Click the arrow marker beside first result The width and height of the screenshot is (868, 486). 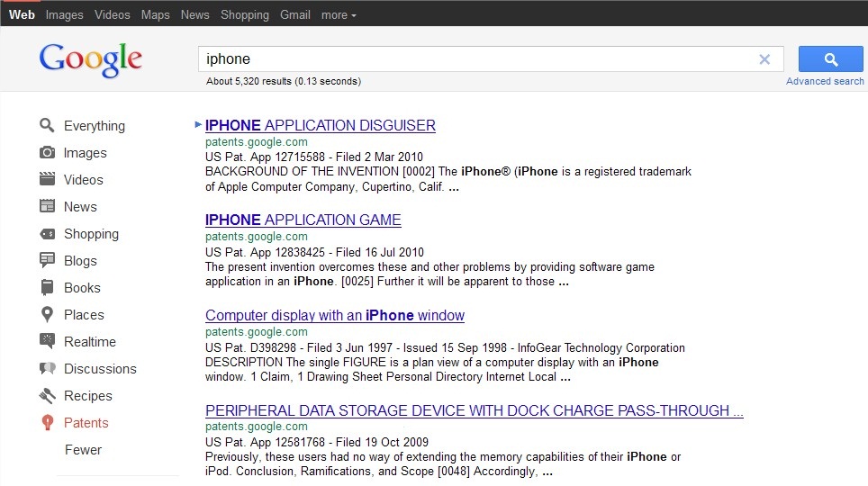pyautogui.click(x=197, y=124)
